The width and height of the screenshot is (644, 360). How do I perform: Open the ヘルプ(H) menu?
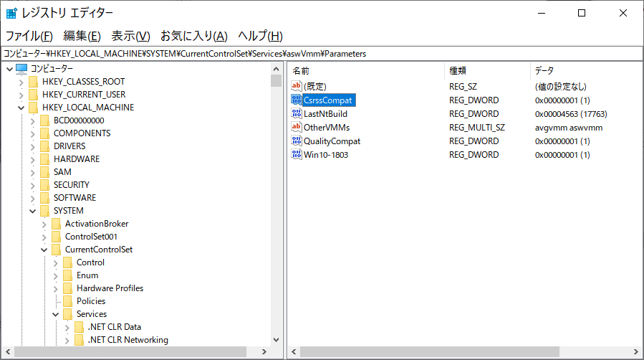(x=260, y=36)
